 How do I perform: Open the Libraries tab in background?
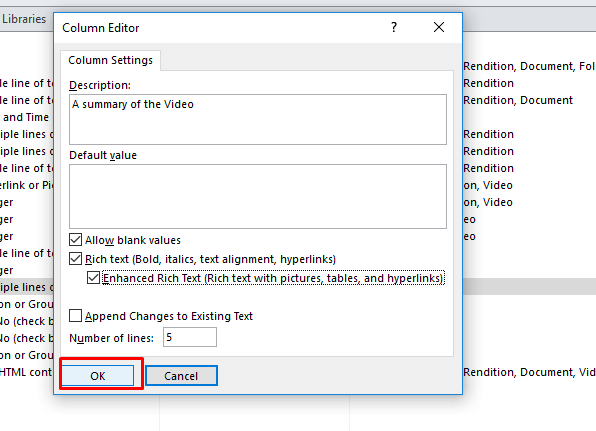click(x=24, y=19)
